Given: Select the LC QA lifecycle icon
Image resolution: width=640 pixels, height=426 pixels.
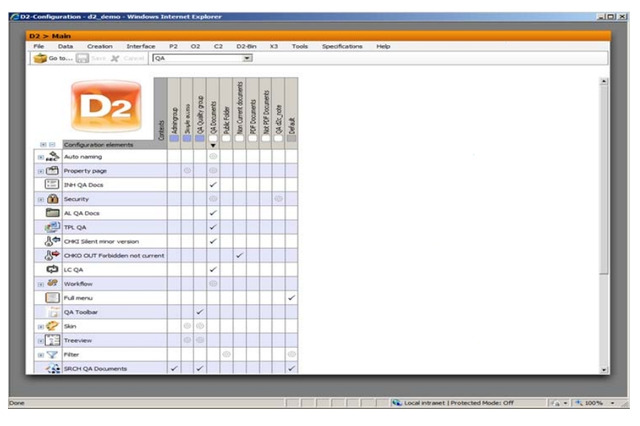Looking at the screenshot, I should pos(52,269).
